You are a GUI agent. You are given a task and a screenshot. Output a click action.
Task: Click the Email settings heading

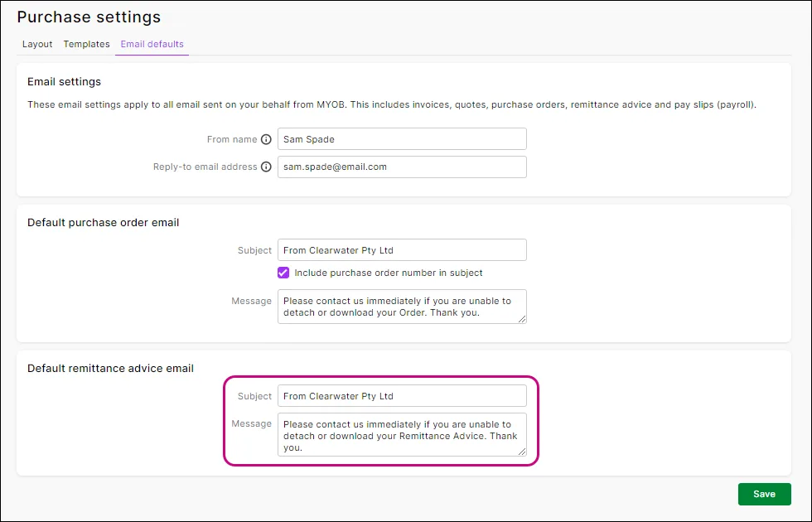coord(65,82)
